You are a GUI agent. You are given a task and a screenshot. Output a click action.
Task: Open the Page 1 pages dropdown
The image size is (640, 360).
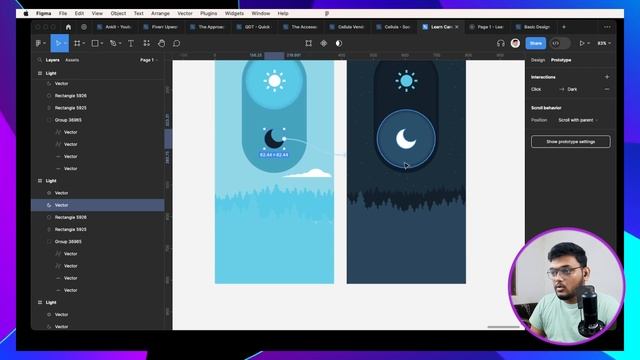pos(149,60)
